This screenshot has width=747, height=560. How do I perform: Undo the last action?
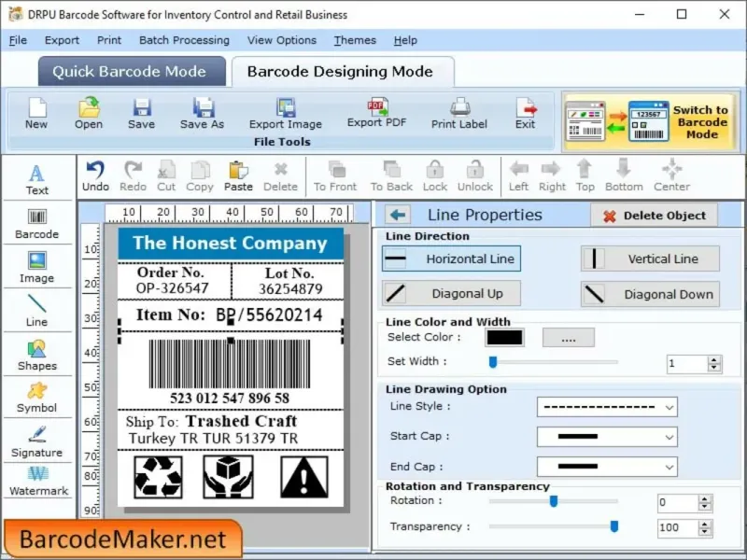(95, 176)
